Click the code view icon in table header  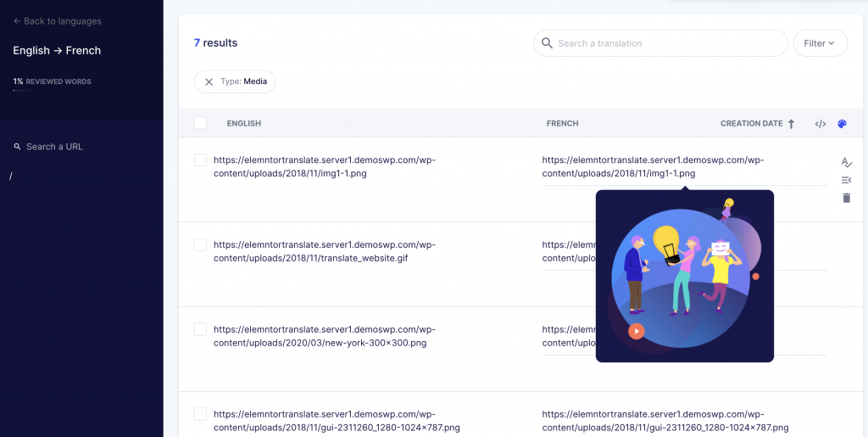(x=821, y=124)
